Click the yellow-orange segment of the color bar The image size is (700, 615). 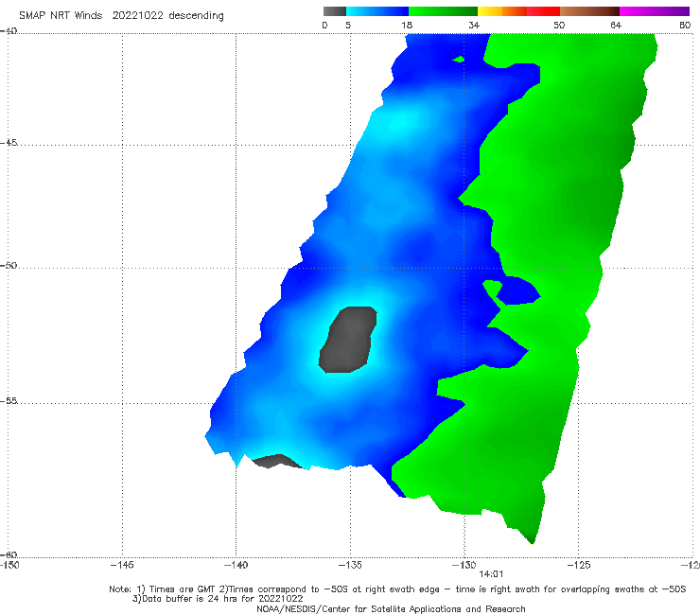click(502, 11)
